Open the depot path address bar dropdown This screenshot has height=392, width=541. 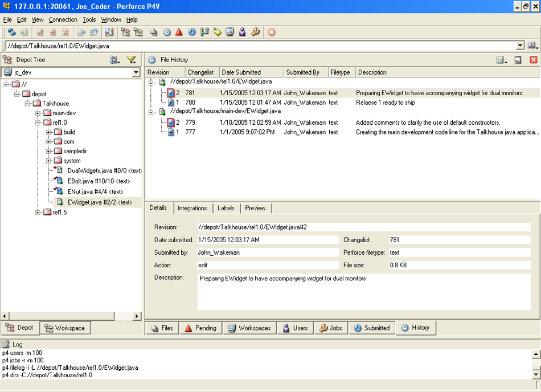(x=520, y=46)
